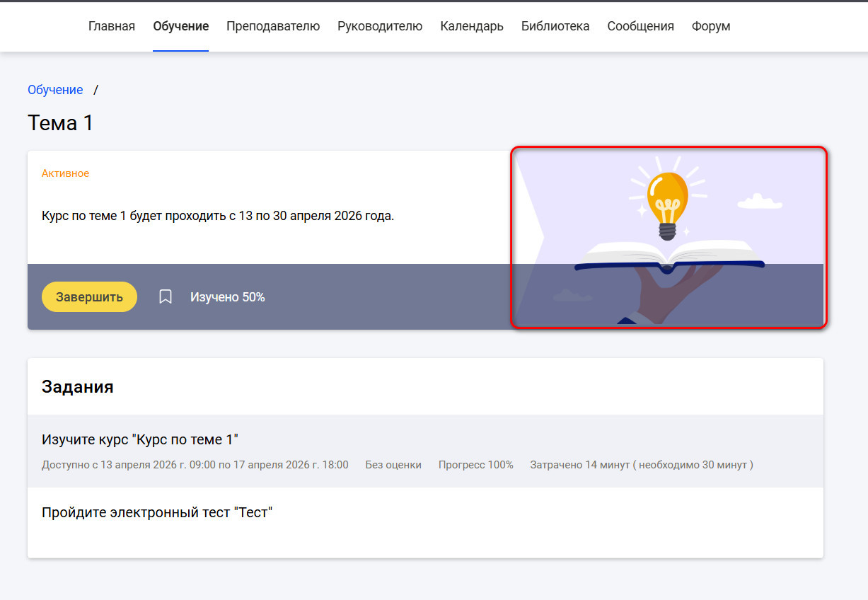
Task: Visit the Форум section
Action: pos(711,26)
